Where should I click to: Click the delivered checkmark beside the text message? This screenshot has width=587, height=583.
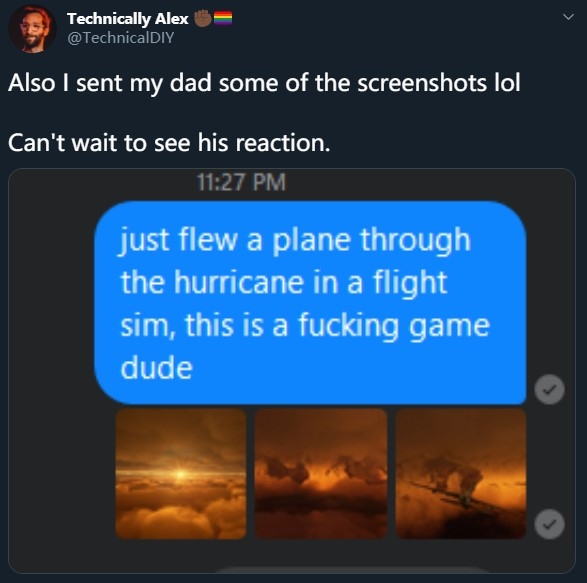tap(550, 389)
